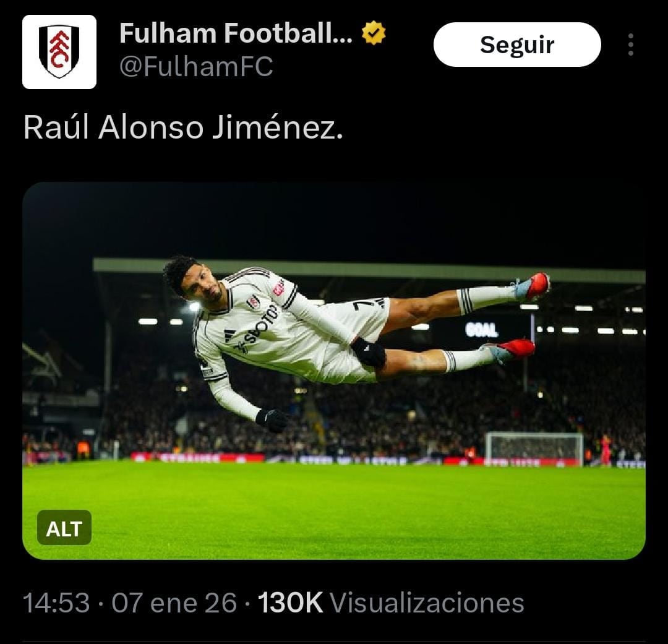This screenshot has width=668, height=644.
Task: View the 130K Visualizaciones count
Action: click(x=391, y=603)
